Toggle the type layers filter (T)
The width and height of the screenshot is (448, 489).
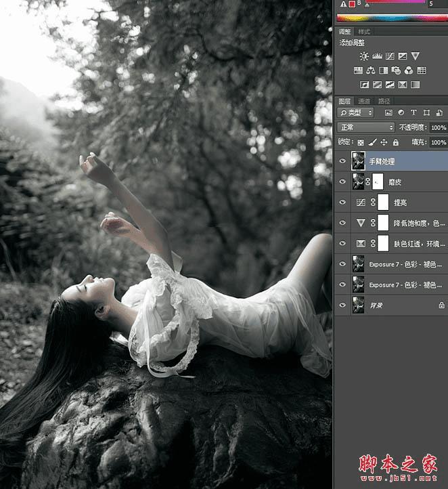pos(413,112)
